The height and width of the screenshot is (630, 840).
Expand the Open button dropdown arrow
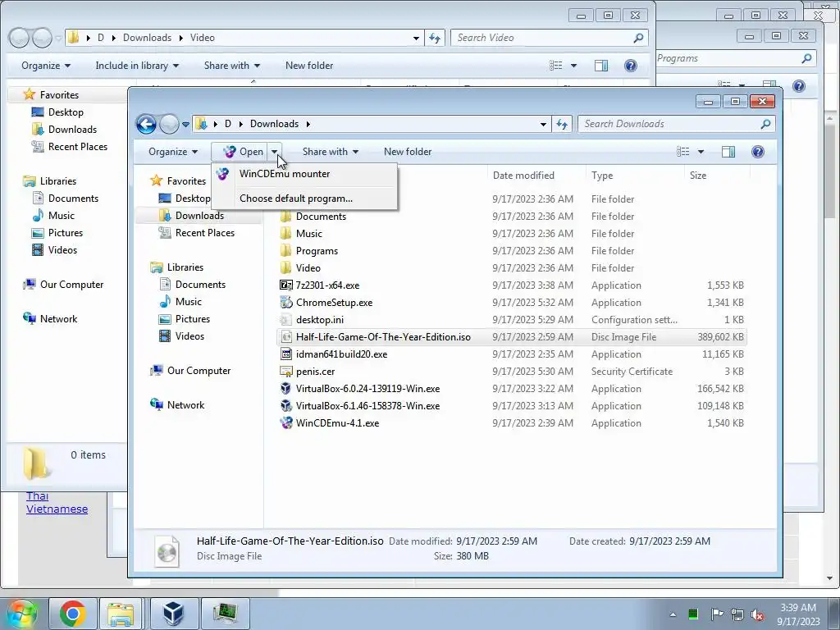(x=274, y=152)
